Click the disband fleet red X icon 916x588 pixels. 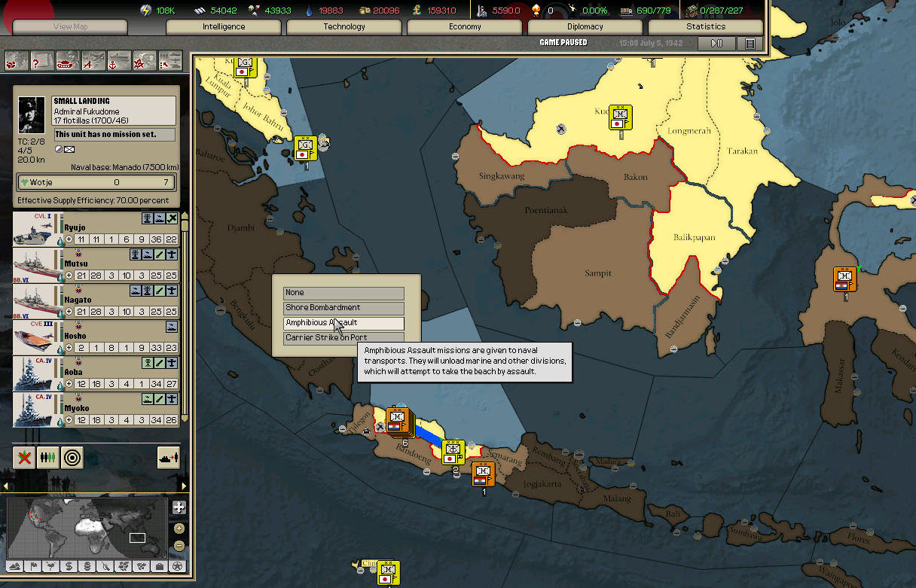pos(24,457)
